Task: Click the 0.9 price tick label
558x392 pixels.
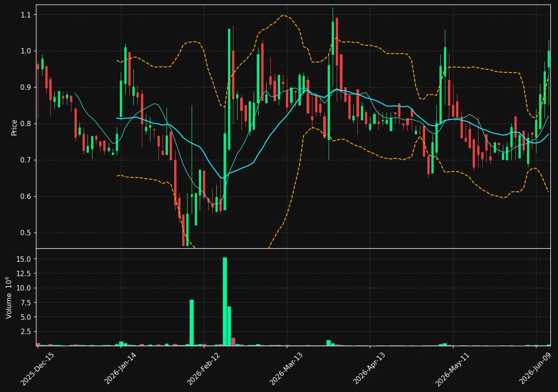Action: point(26,88)
